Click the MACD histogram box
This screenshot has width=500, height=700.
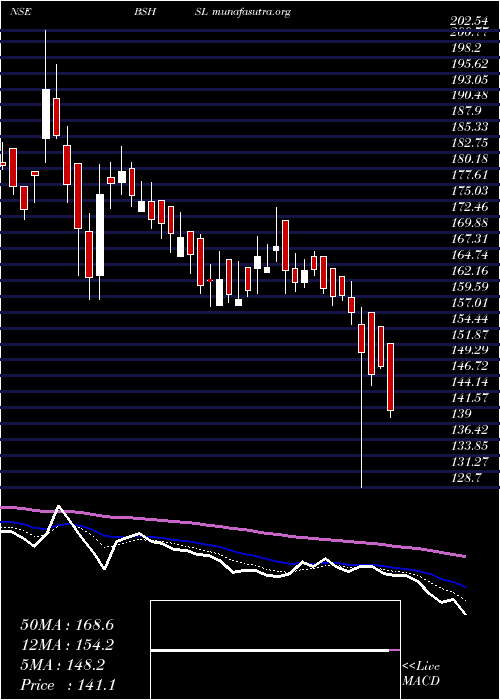[275, 650]
